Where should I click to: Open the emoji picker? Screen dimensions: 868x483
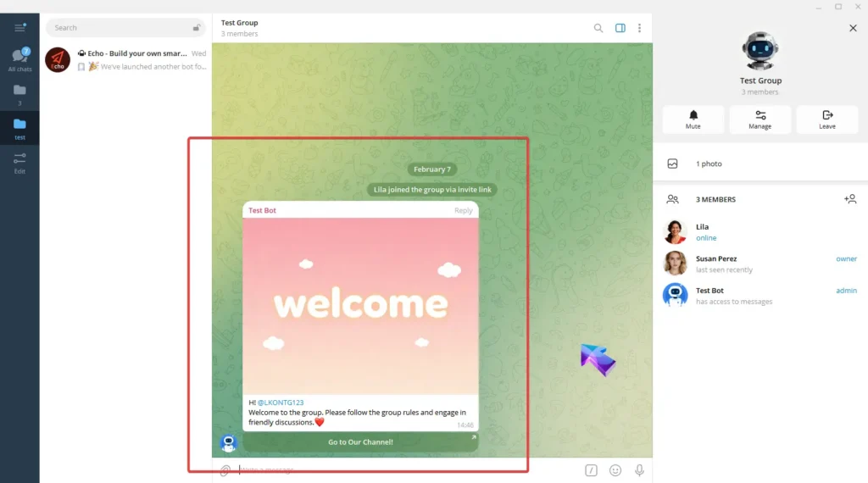click(x=615, y=470)
